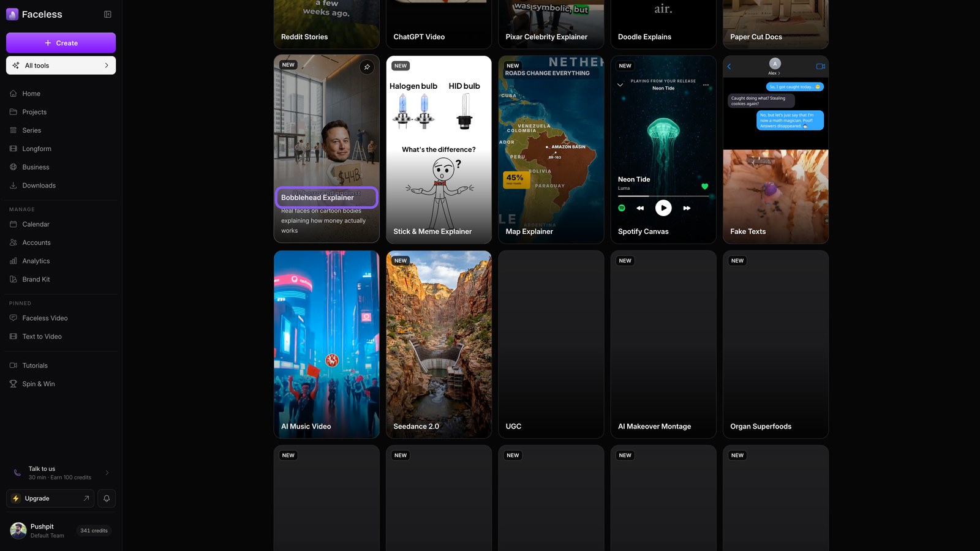Open Faceless Video pinned item
Screen dimensions: 980x551
tap(61, 318)
